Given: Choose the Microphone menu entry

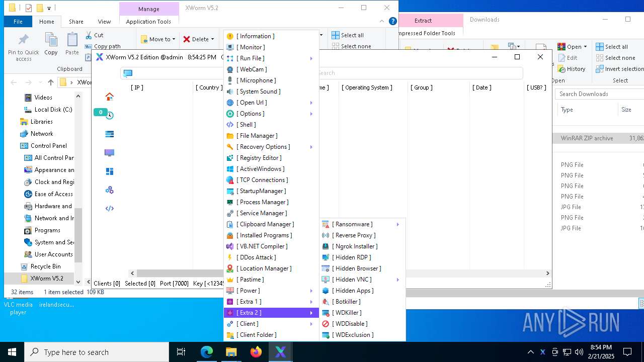Looking at the screenshot, I should (271, 80).
